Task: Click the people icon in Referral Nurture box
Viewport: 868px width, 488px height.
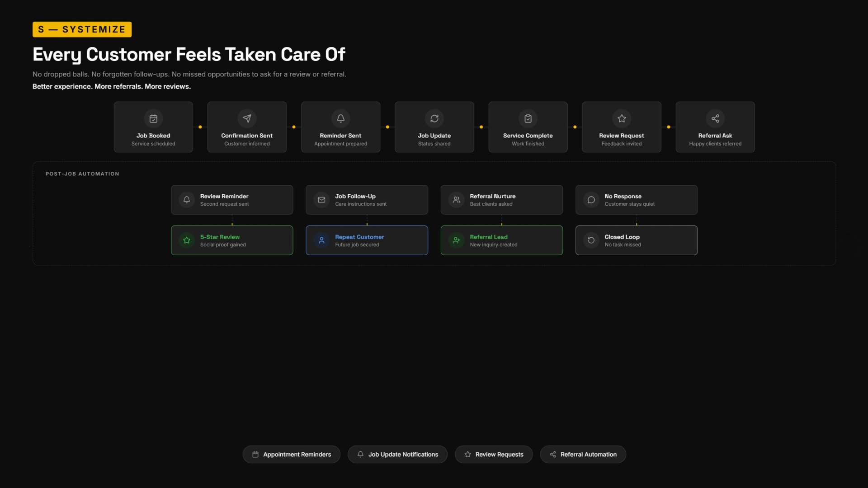Action: (457, 200)
